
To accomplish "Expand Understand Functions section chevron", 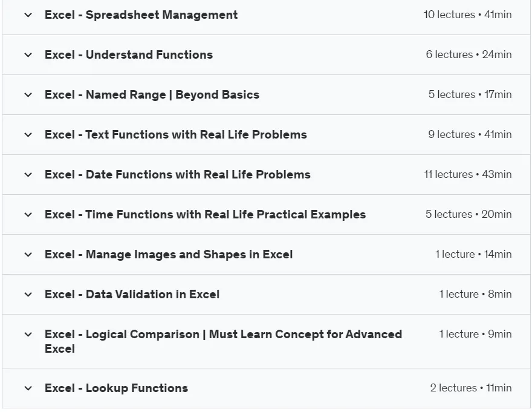I will (28, 54).
